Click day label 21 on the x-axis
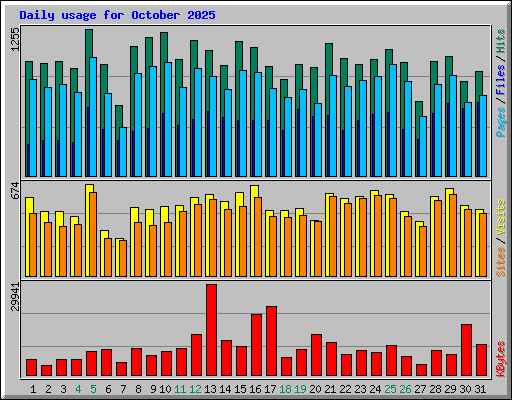Viewport: 512px width, 400px height. (330, 389)
